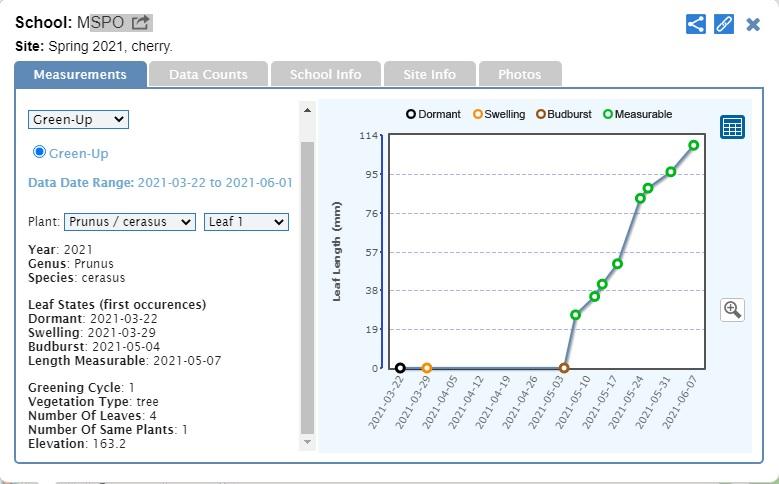The height and width of the screenshot is (484, 779).
Task: Click the magnifier zoom icon beside chart
Action: coord(732,309)
